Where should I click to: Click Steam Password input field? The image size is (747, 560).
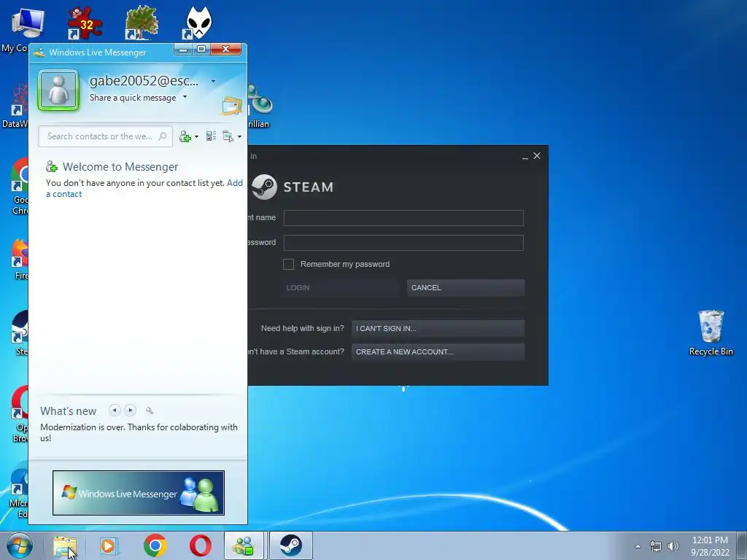tap(403, 243)
